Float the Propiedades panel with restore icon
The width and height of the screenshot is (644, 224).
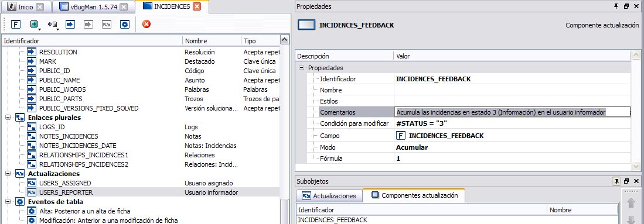click(626, 6)
